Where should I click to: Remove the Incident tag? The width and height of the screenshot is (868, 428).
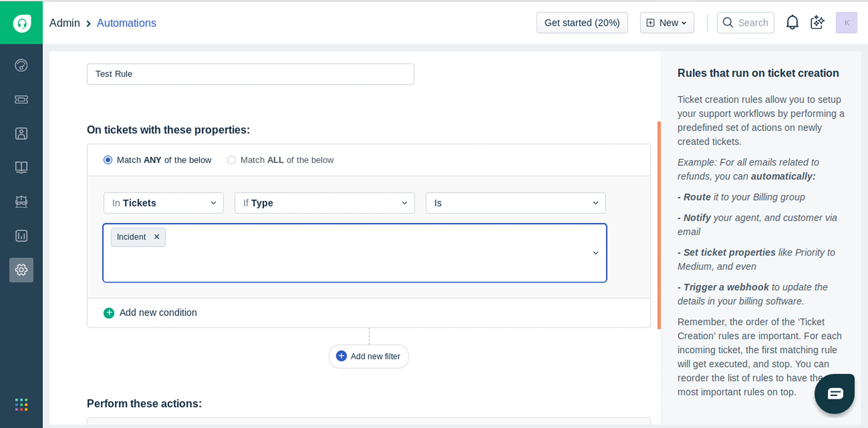pyautogui.click(x=157, y=237)
